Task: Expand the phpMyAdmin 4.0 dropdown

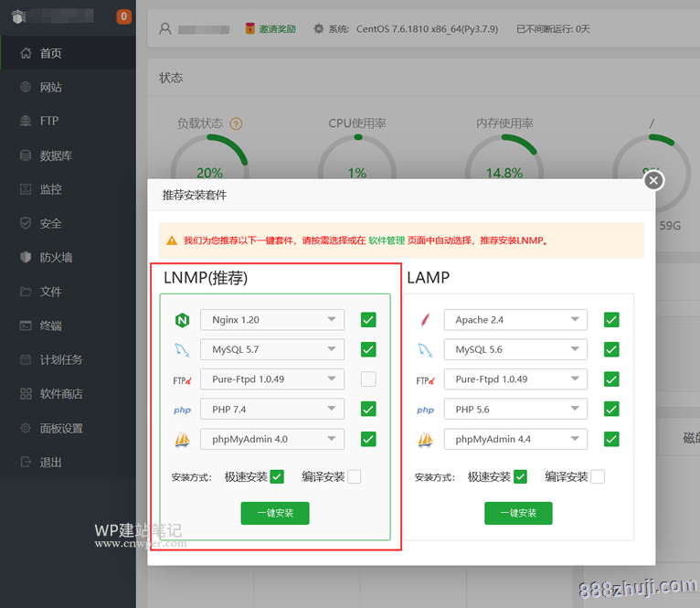Action: pos(272,439)
